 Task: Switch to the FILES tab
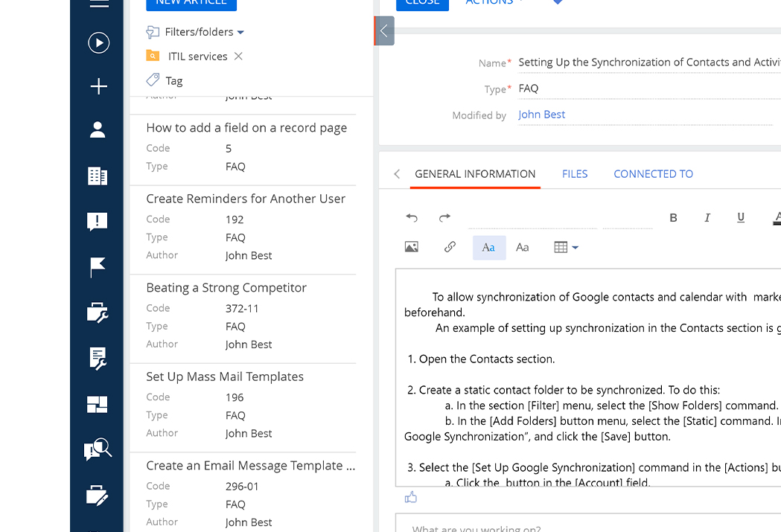click(575, 174)
